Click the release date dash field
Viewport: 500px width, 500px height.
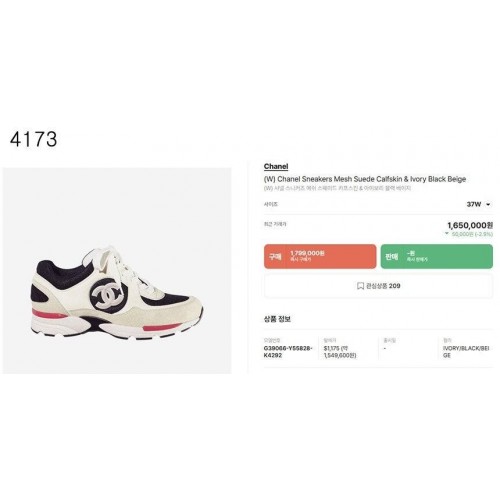click(385, 348)
